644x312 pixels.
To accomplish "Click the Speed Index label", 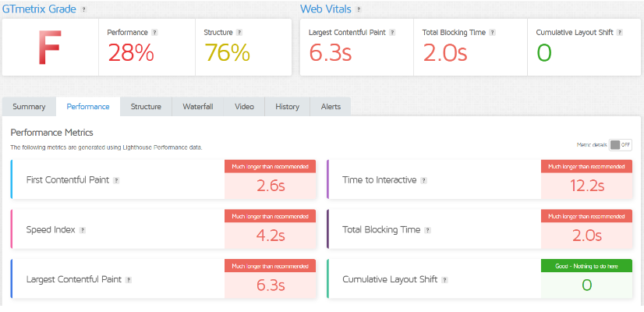I will point(51,230).
